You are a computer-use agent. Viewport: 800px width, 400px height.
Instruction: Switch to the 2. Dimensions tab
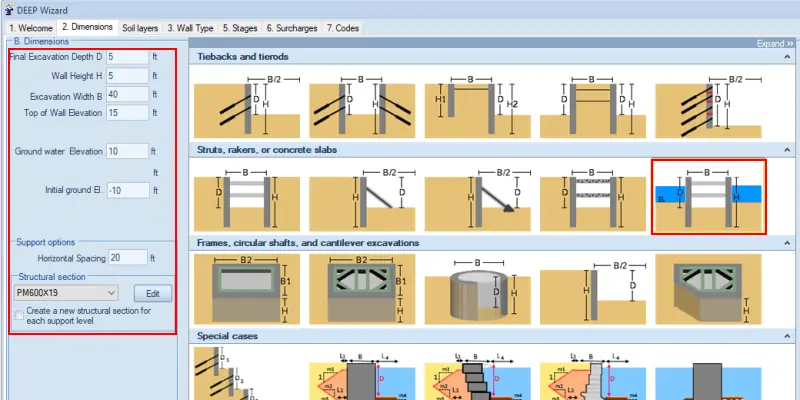pyautogui.click(x=87, y=27)
